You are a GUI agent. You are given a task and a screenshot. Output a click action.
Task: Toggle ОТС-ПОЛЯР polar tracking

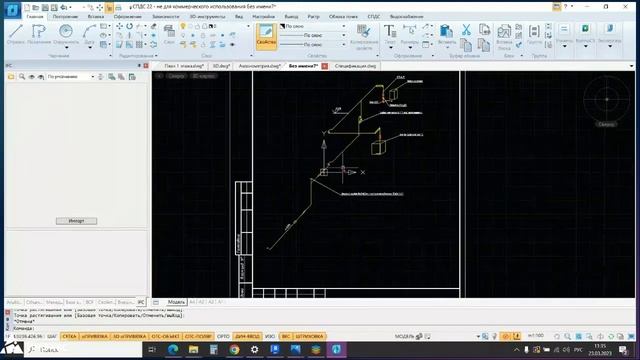coord(198,336)
